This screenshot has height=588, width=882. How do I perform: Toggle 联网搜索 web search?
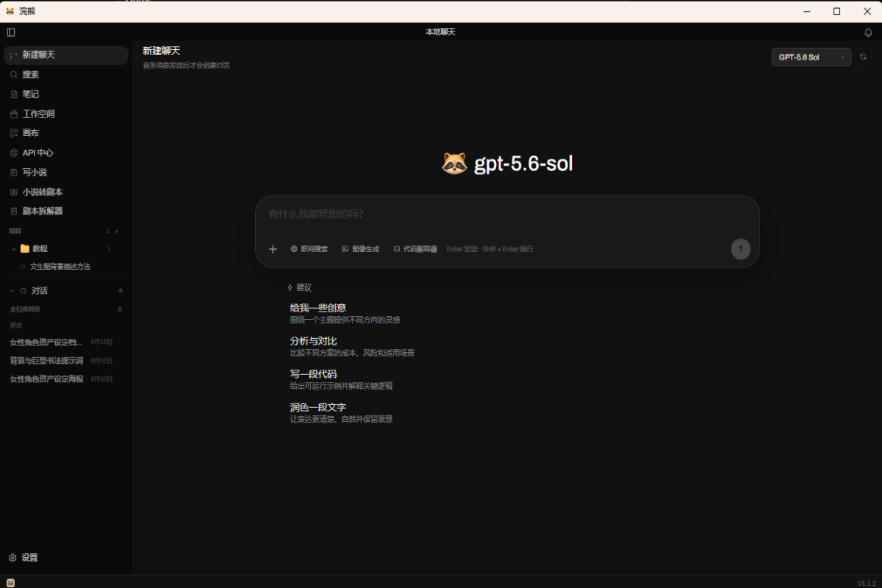pos(309,249)
